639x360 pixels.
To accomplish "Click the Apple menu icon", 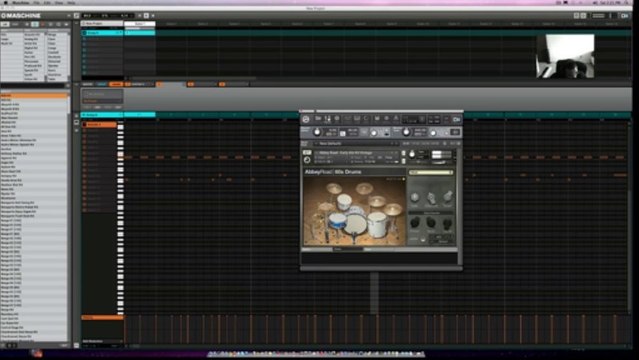I will tap(5, 3).
